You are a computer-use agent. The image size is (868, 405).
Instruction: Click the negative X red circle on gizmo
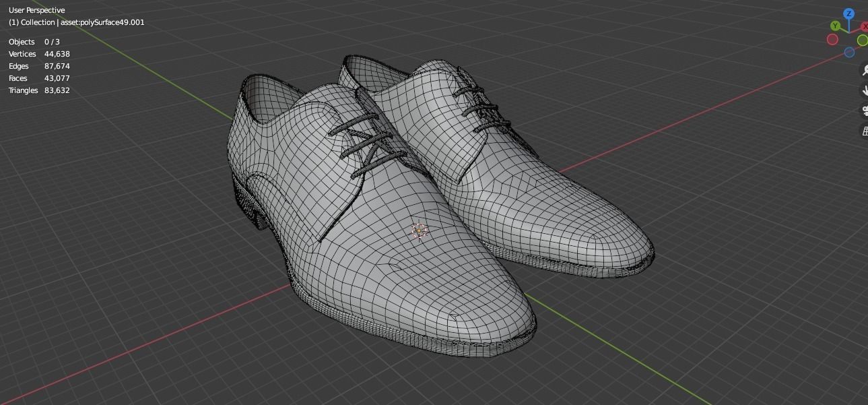832,39
